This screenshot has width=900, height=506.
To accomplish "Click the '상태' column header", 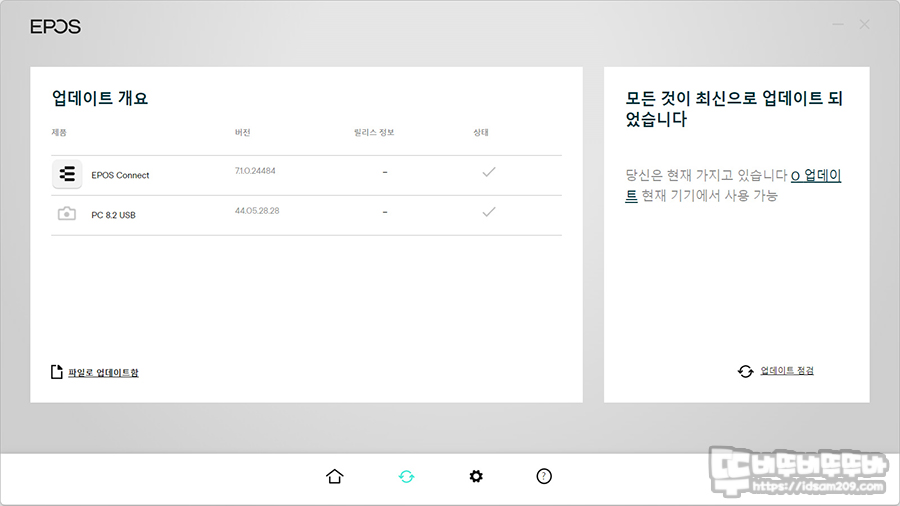I will 481,133.
